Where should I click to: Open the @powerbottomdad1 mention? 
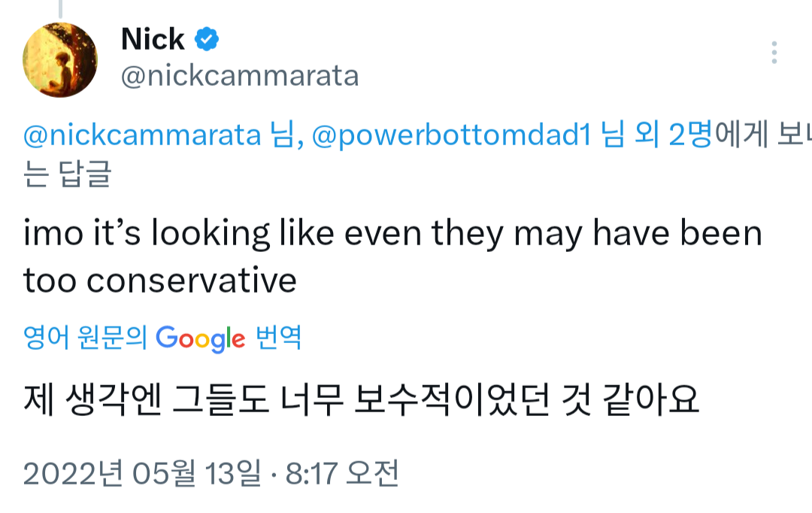coord(451,135)
